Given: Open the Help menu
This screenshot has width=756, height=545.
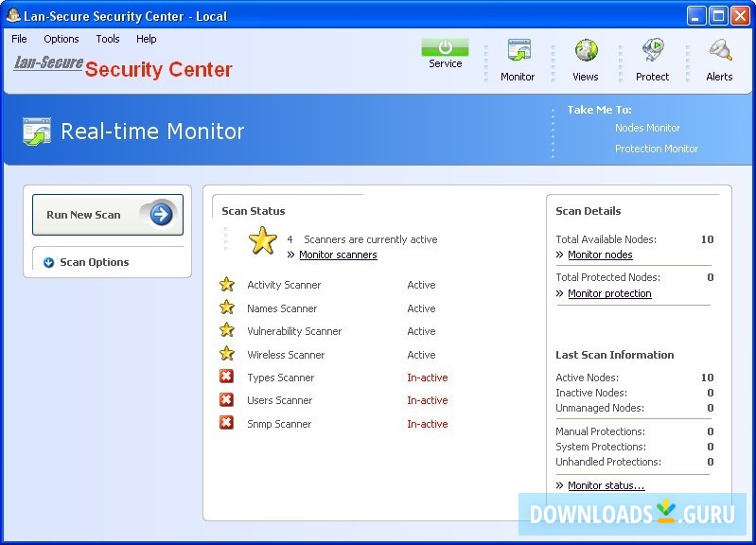Looking at the screenshot, I should click(146, 39).
